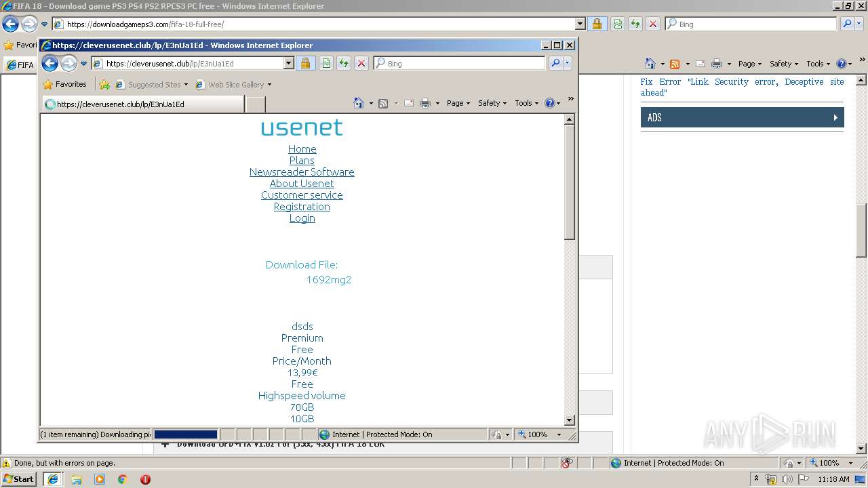
Task: Click the security lock icon in popup address bar
Action: pyautogui.click(x=305, y=63)
